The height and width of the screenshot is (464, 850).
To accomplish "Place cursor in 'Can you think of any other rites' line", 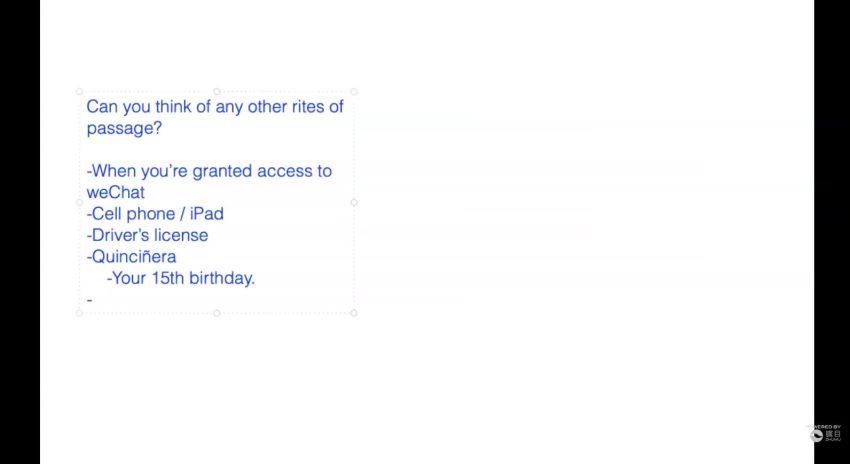I will click(x=215, y=107).
